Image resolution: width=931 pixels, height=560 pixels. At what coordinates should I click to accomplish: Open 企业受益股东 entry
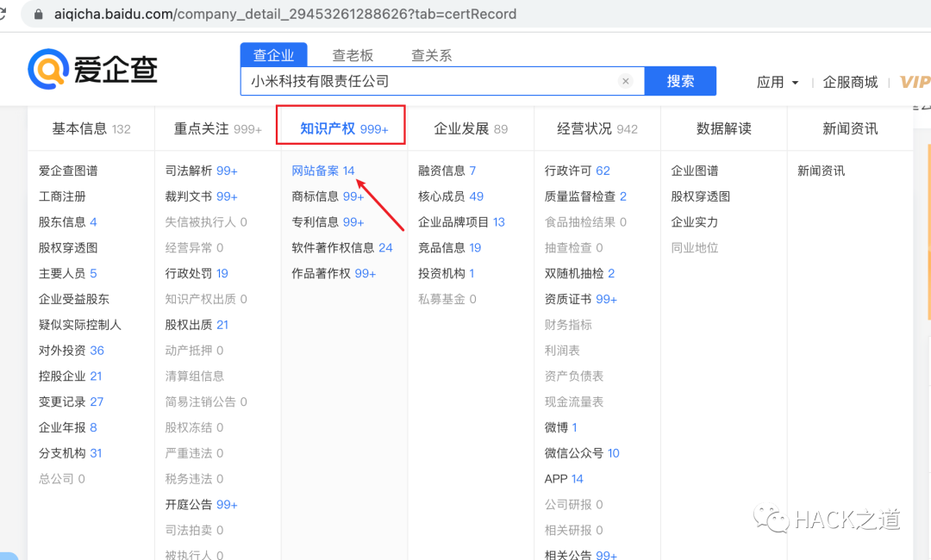point(74,299)
